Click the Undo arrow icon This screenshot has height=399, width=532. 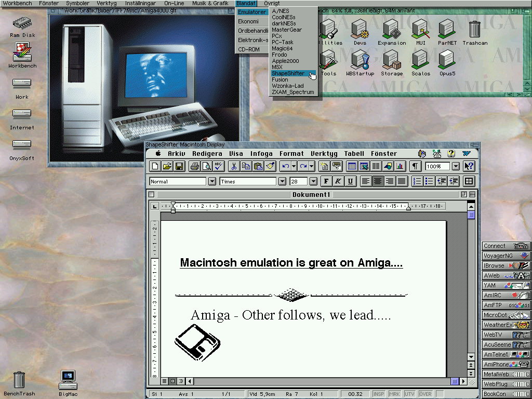pos(285,166)
